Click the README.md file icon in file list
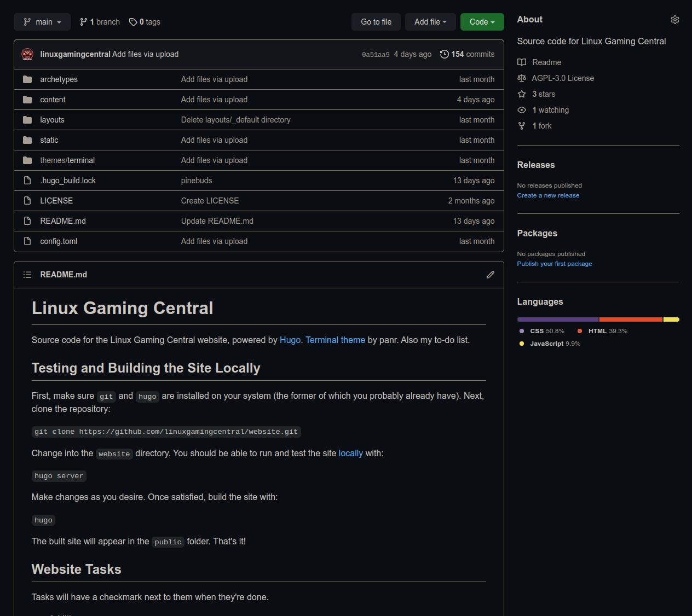Screen dimensions: 692x616 (27, 221)
